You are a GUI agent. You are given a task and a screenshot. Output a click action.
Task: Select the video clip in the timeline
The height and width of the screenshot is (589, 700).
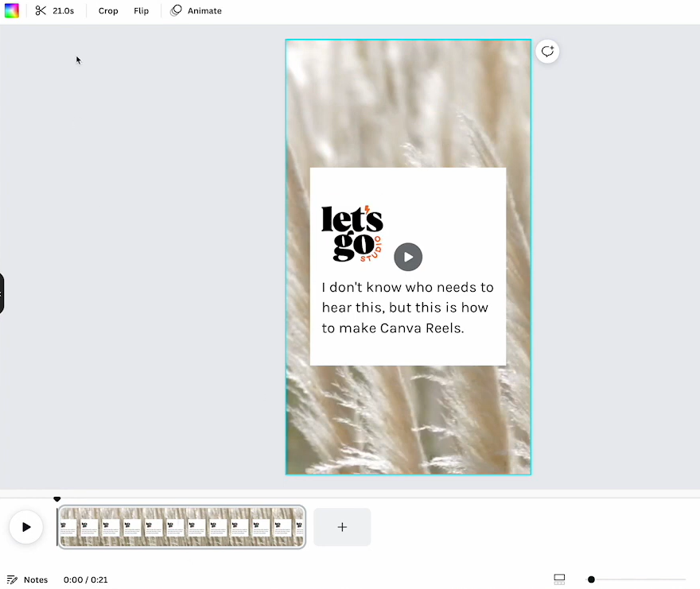[x=182, y=527]
